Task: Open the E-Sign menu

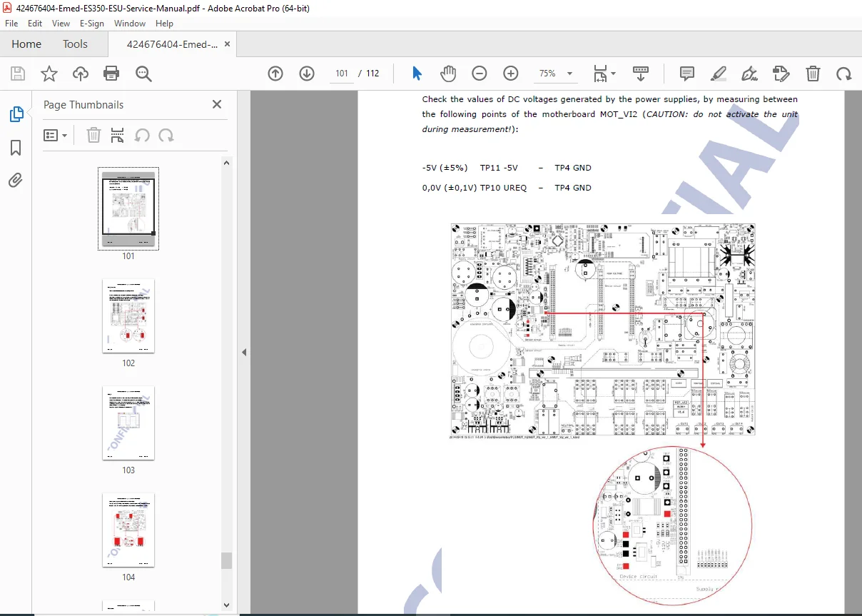Action: 92,23
